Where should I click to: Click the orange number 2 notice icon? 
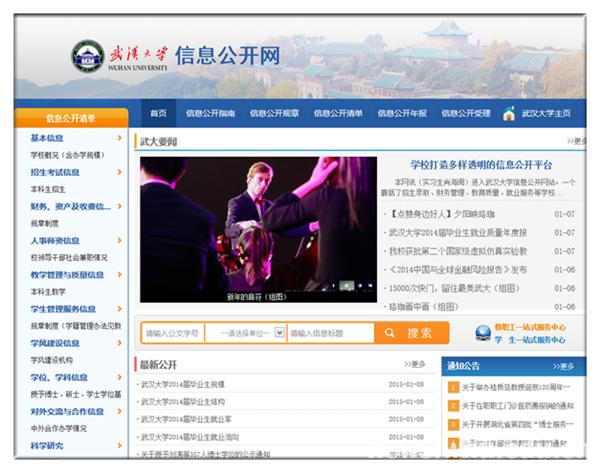click(453, 405)
